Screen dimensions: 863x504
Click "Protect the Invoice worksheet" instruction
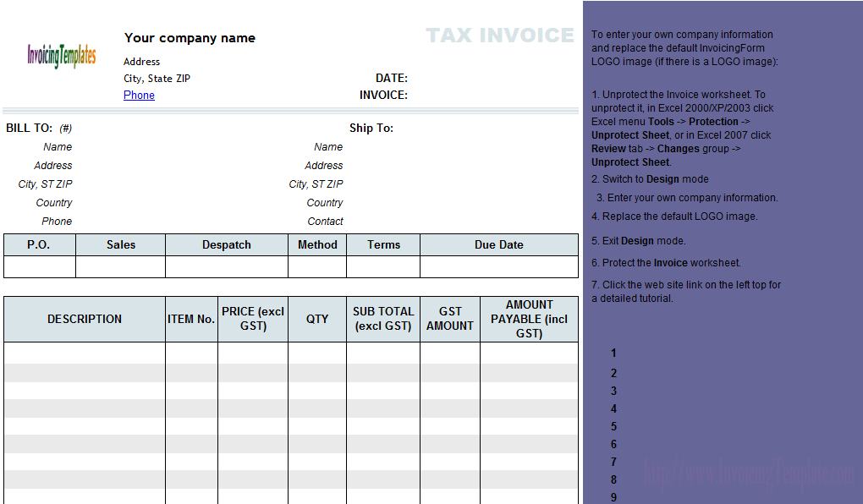[x=666, y=263]
